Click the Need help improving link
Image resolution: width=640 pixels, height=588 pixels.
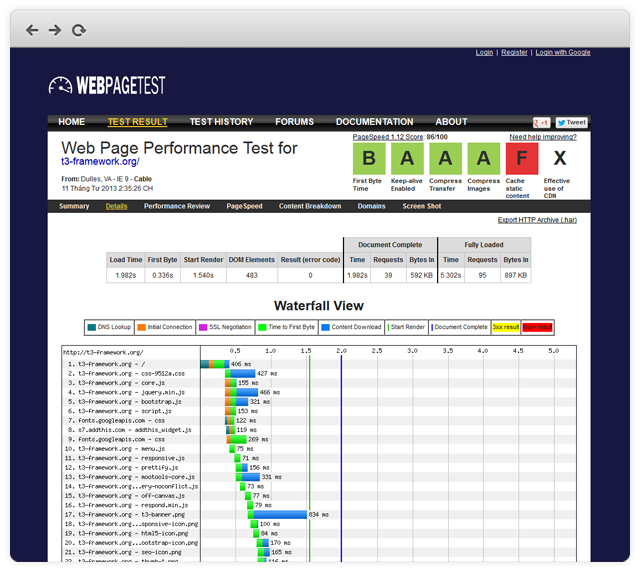[x=543, y=137]
